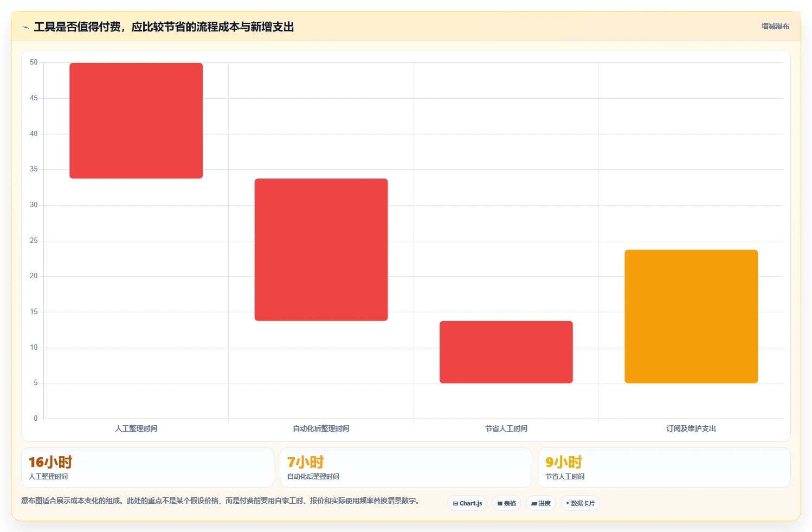The height and width of the screenshot is (532, 812).
Task: Open the 16小时 人工整理时间 card
Action: [x=147, y=467]
